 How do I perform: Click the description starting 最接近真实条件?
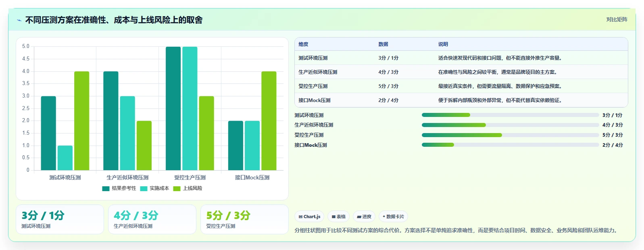tap(500, 86)
